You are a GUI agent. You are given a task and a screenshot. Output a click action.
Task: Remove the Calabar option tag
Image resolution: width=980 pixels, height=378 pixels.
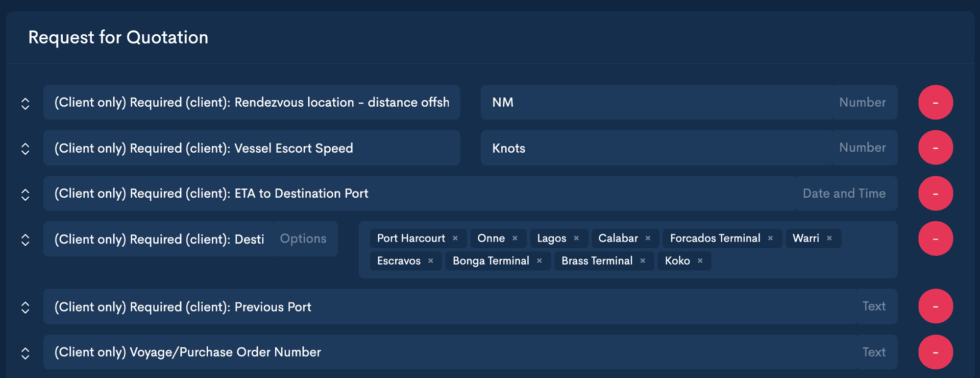648,239
